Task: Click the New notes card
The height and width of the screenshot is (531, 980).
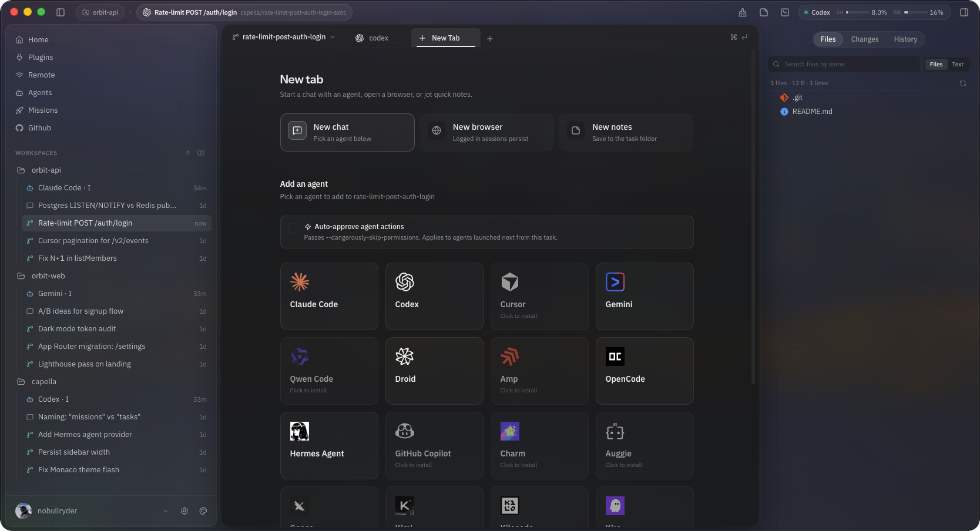Action: click(x=626, y=132)
